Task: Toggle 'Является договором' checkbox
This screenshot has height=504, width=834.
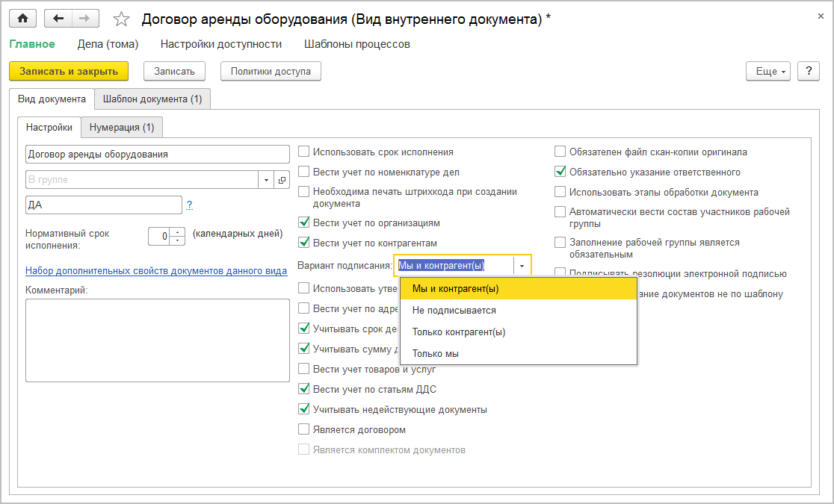Action: [303, 429]
